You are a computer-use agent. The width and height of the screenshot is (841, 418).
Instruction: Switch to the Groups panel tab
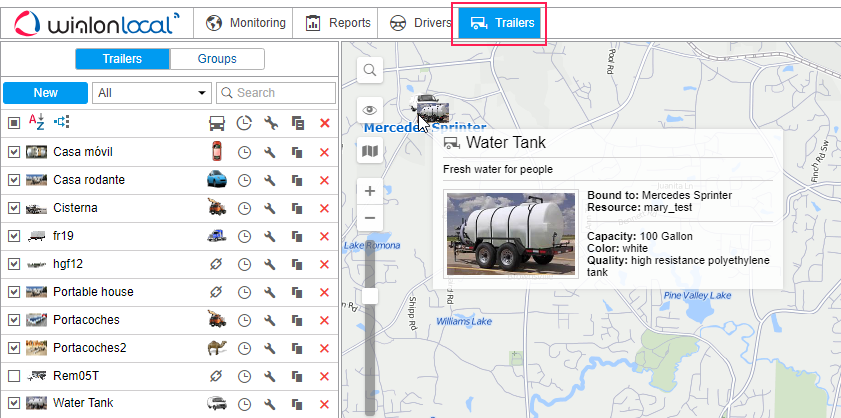(217, 59)
